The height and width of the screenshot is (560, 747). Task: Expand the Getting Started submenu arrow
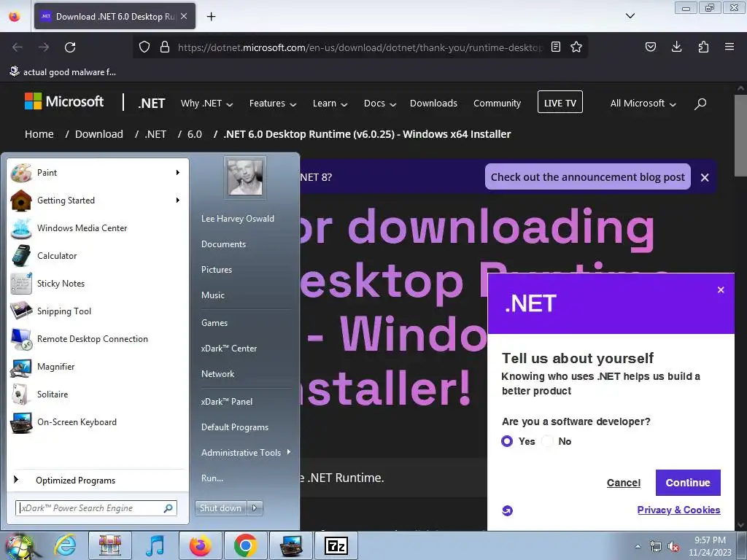coord(178,200)
